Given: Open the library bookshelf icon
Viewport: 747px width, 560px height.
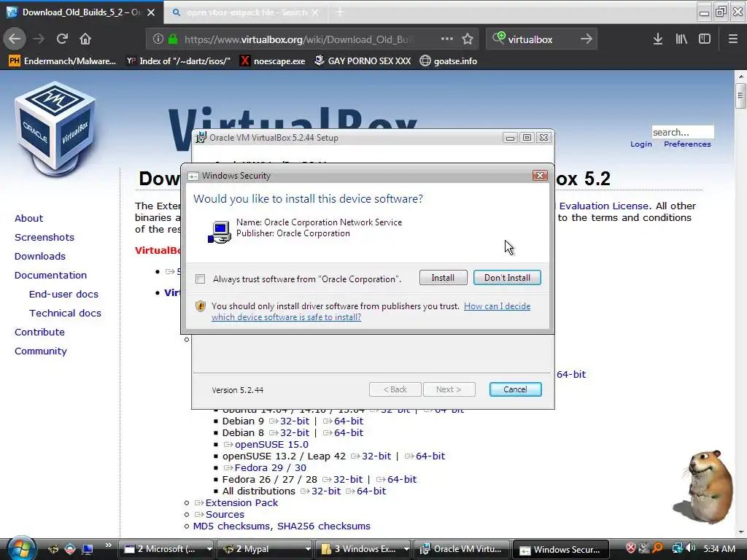Looking at the screenshot, I should (x=681, y=39).
